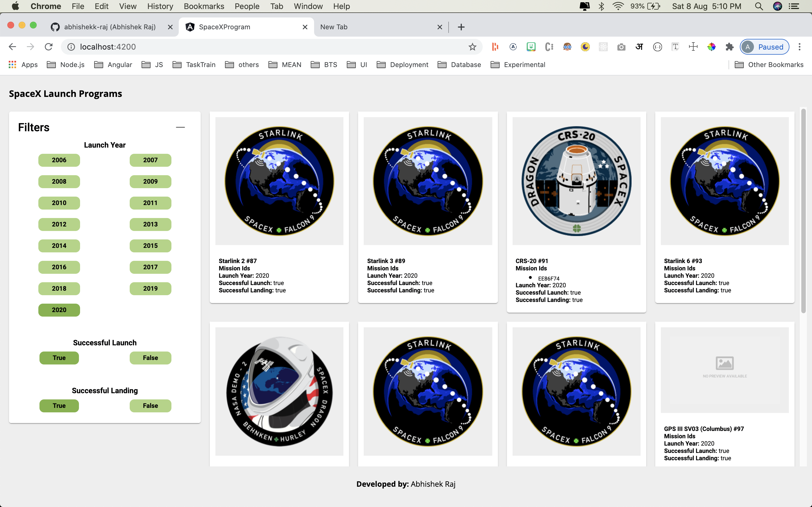Open Chrome three-dot menu
Viewport: 812px width, 507px height.
[x=800, y=47]
